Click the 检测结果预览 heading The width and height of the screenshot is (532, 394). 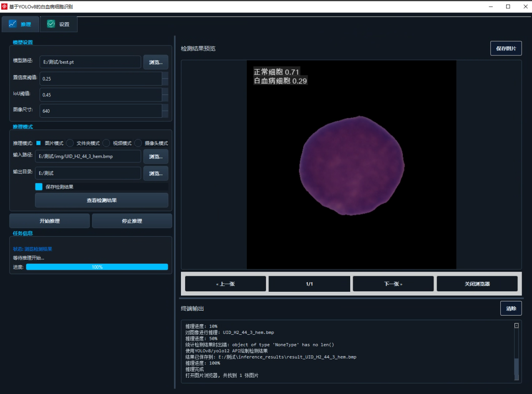click(198, 48)
